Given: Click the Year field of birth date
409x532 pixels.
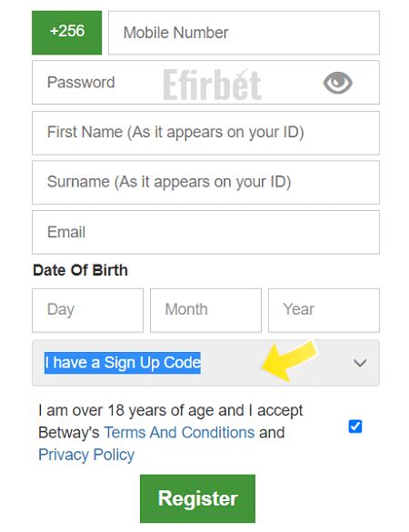Looking at the screenshot, I should click(324, 310).
